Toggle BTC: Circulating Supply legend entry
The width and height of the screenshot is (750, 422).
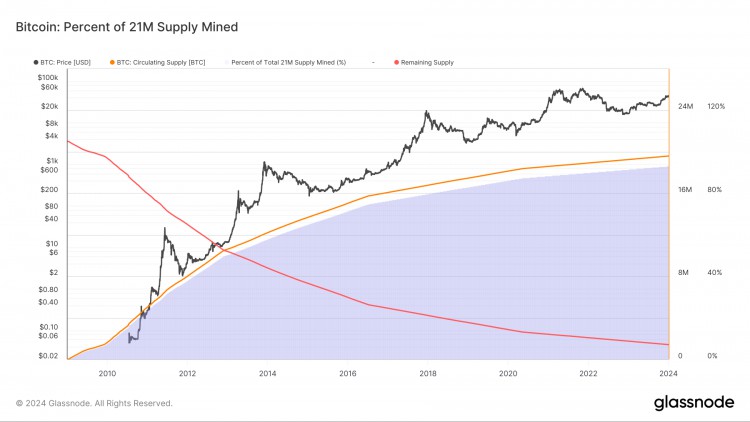(158, 62)
